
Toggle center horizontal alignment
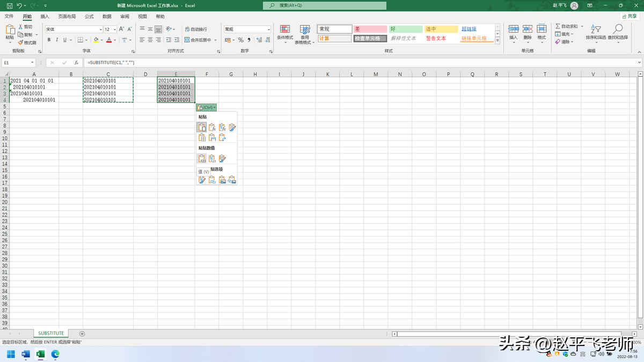(x=150, y=40)
